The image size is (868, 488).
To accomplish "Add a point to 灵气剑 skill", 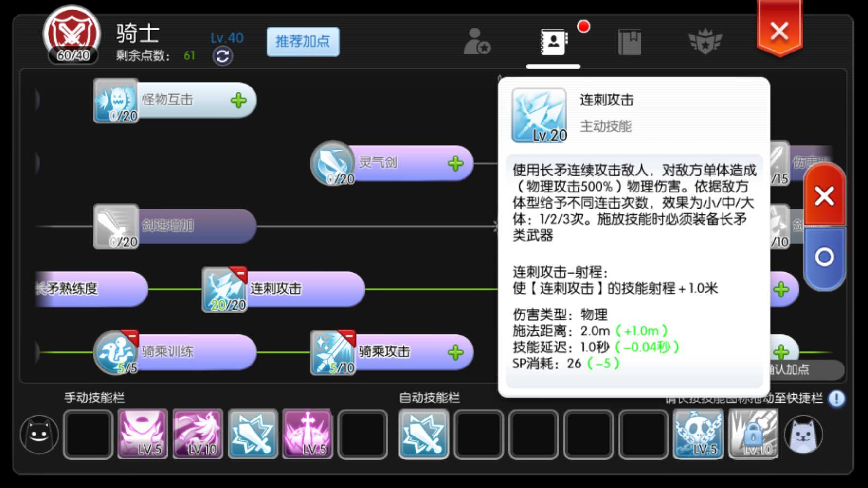I will (455, 164).
